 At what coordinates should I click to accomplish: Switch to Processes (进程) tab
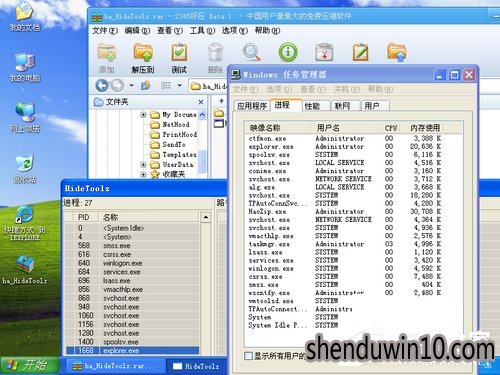click(286, 105)
